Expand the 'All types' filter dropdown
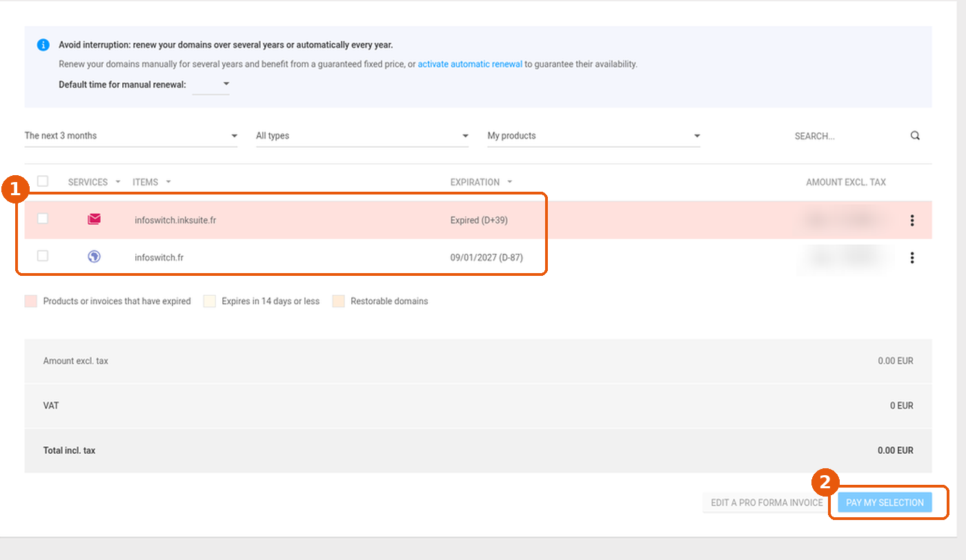966x560 pixels. click(x=362, y=136)
